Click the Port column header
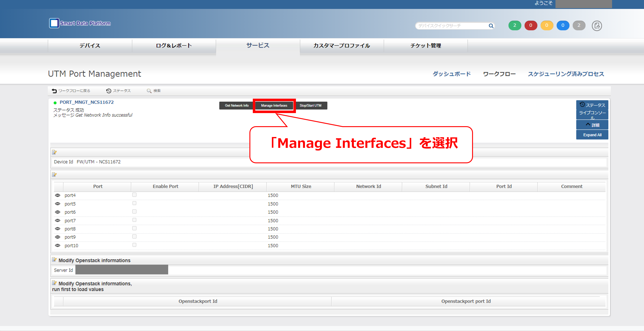 pos(98,186)
